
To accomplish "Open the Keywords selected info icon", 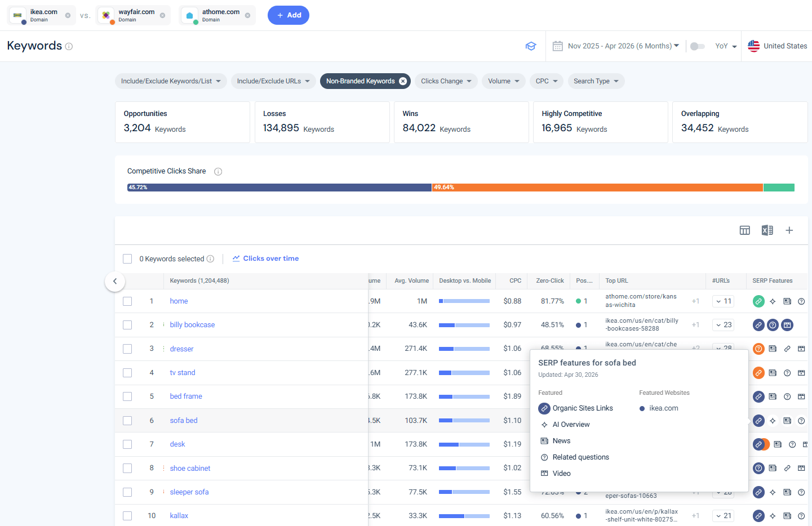I will (x=210, y=259).
